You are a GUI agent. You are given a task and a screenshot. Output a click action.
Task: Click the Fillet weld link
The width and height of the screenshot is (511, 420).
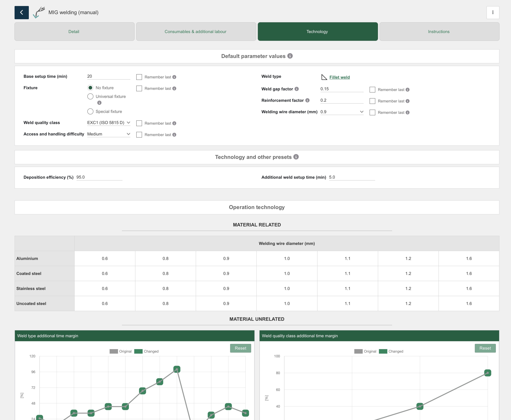click(x=340, y=77)
